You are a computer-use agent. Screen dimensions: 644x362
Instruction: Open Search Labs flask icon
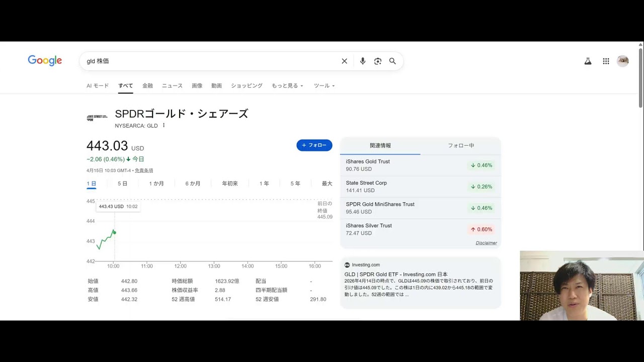pyautogui.click(x=588, y=61)
